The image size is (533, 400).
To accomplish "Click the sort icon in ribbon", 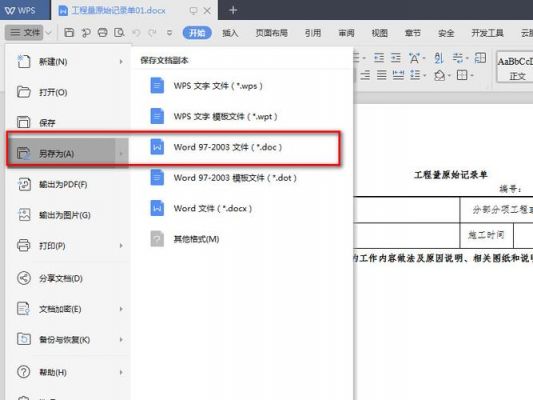I will pos(439,58).
